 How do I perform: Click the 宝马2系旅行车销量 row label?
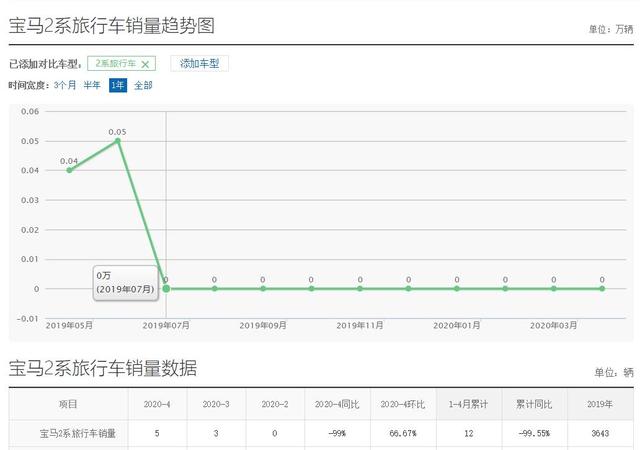[78, 433]
